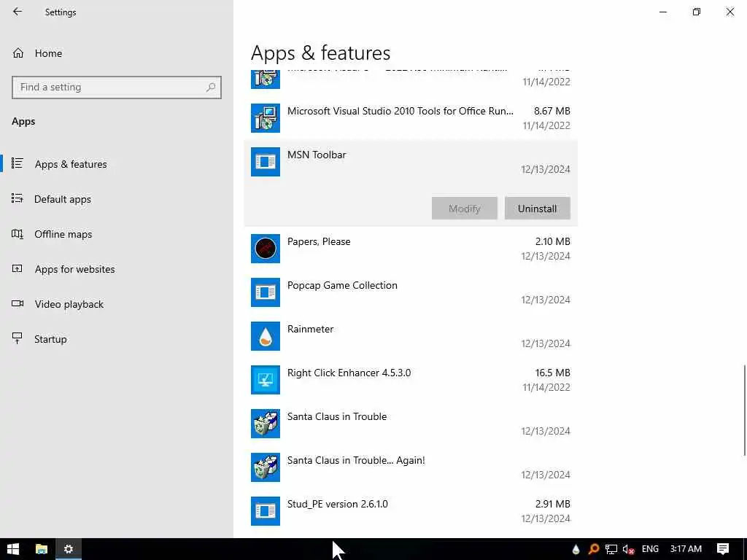Click the search magnifier in Find a setting
The width and height of the screenshot is (747, 560).
pyautogui.click(x=211, y=87)
